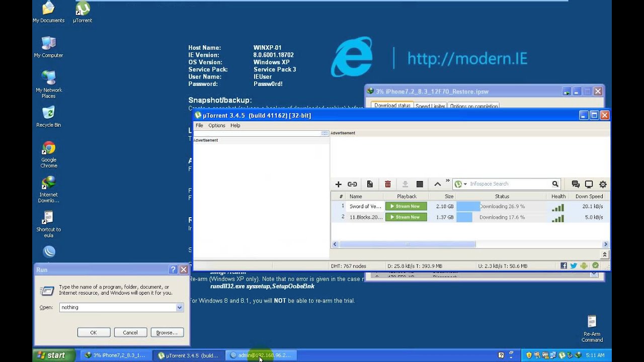Select Google Chrome desktop icon

coord(49,154)
